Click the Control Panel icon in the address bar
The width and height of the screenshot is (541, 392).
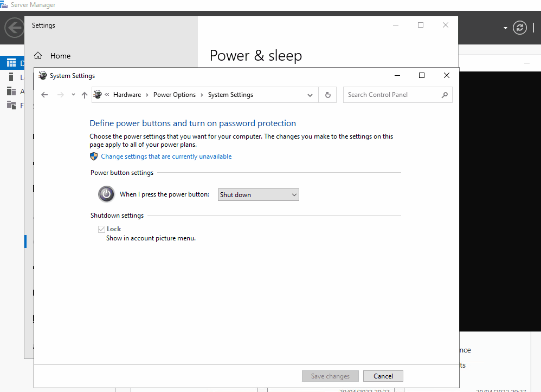98,94
